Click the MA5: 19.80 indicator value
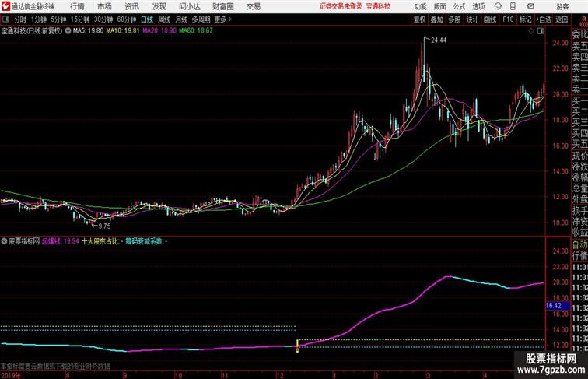 point(88,31)
